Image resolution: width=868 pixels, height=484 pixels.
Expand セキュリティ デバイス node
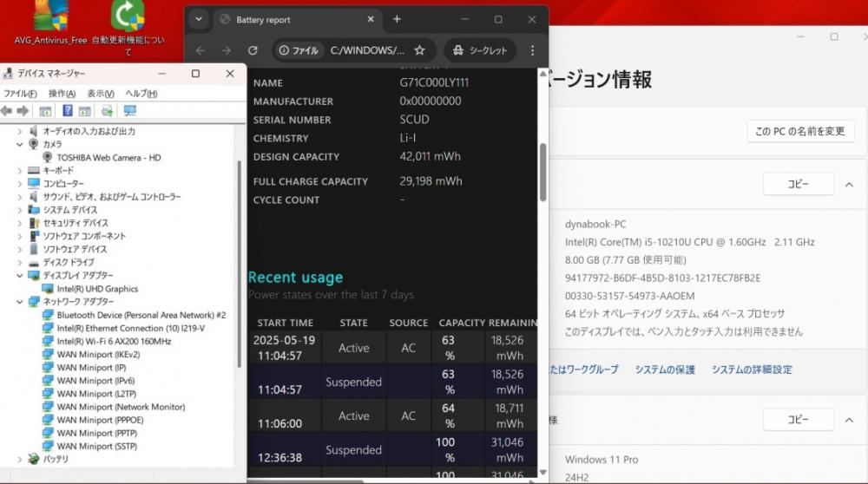click(19, 224)
